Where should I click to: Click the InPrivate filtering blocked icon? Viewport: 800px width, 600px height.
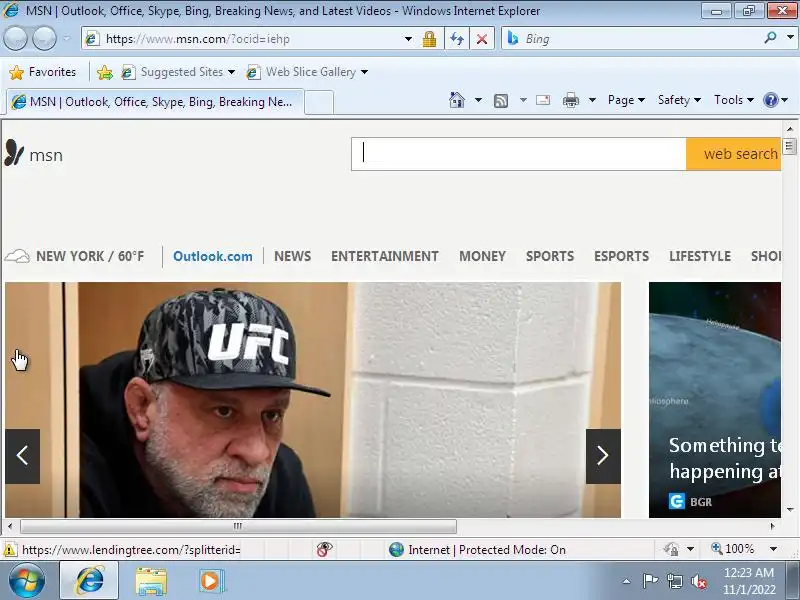click(324, 549)
